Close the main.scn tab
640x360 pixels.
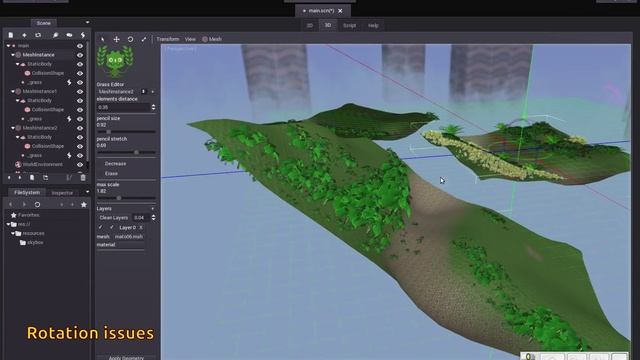point(340,11)
